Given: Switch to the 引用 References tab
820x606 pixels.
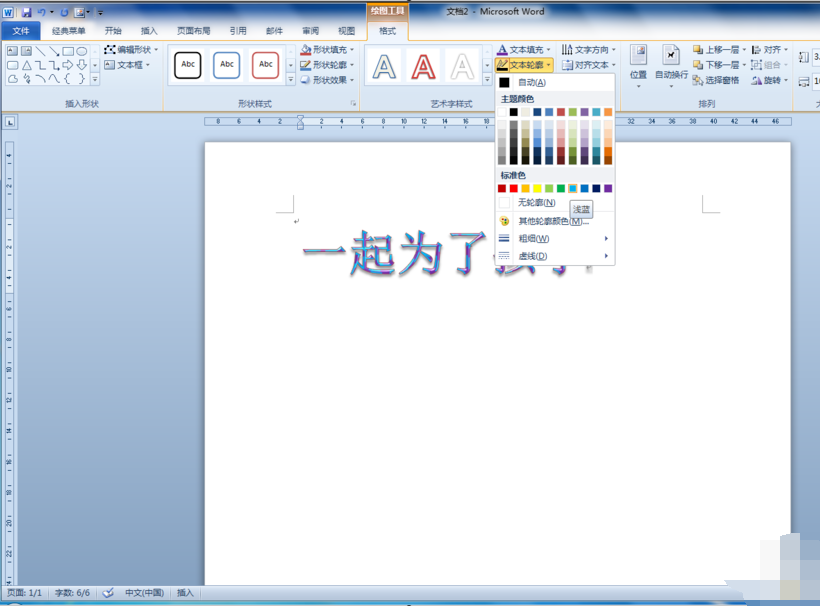Looking at the screenshot, I should (238, 31).
